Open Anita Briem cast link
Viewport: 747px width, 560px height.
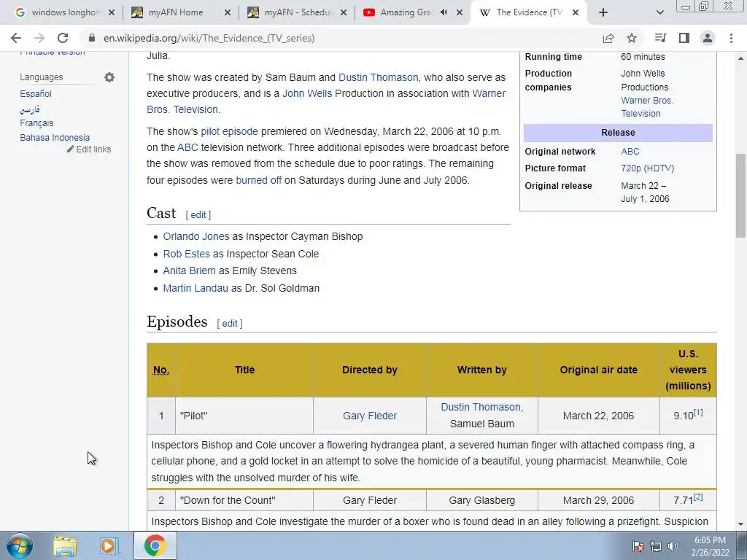[189, 271]
